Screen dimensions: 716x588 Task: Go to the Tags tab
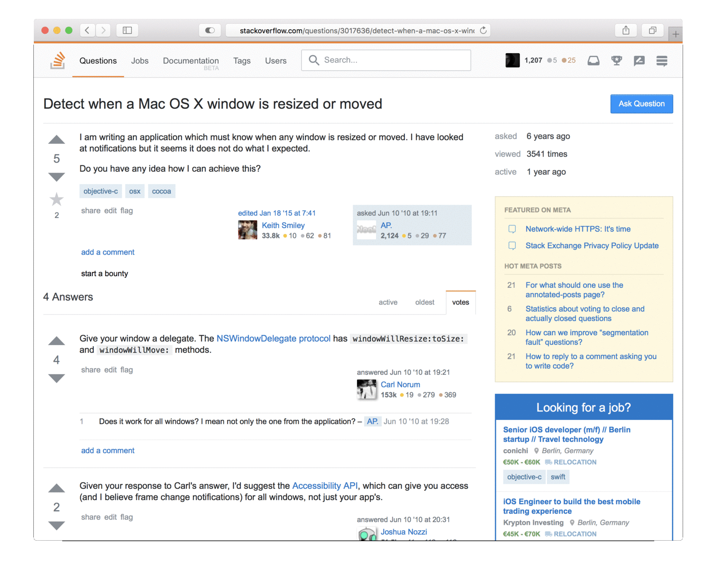pyautogui.click(x=242, y=61)
